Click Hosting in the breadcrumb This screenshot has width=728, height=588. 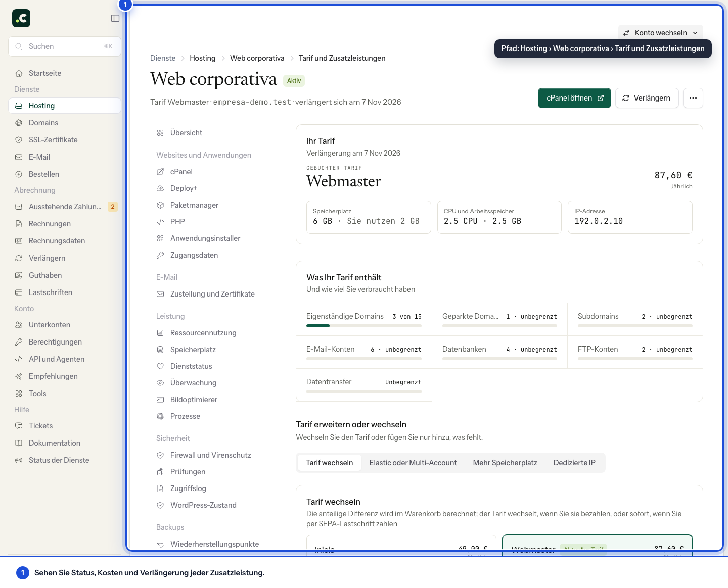pyautogui.click(x=203, y=58)
